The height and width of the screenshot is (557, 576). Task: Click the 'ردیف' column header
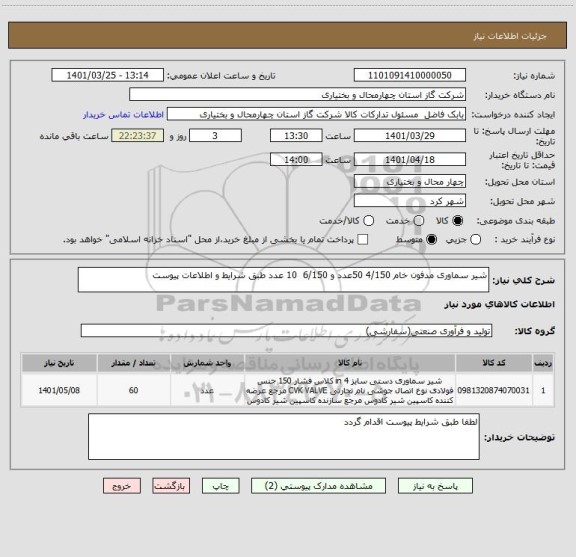click(x=543, y=363)
